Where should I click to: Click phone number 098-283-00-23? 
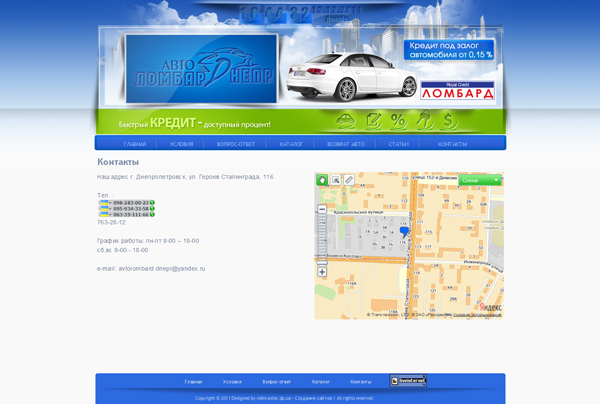click(131, 203)
